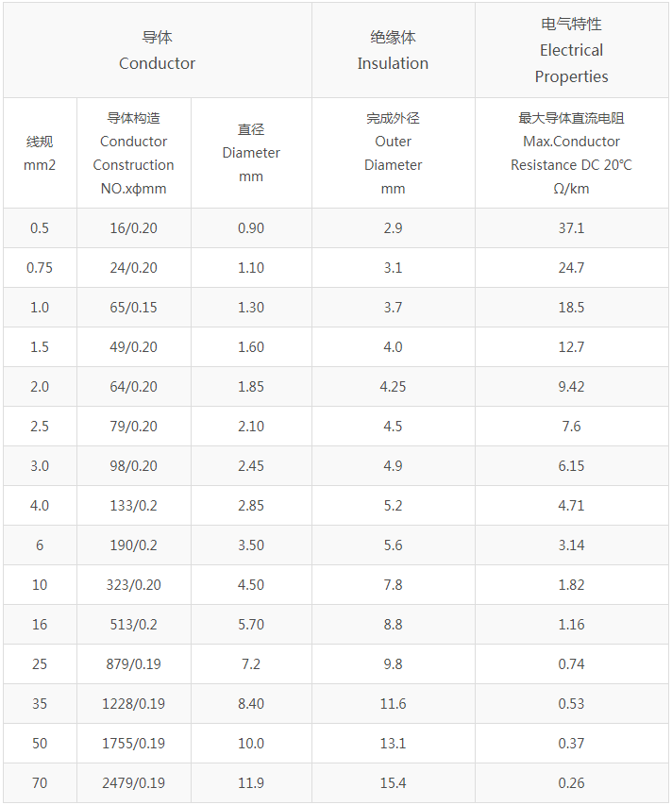Select the Outer Diameter column header
The width and height of the screenshot is (672, 805).
[393, 153]
